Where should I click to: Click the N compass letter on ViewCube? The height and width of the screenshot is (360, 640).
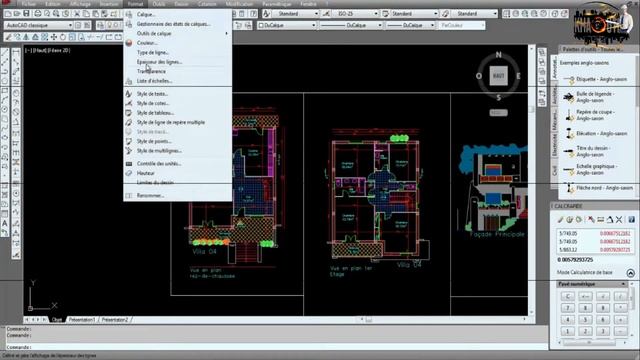coord(498,55)
